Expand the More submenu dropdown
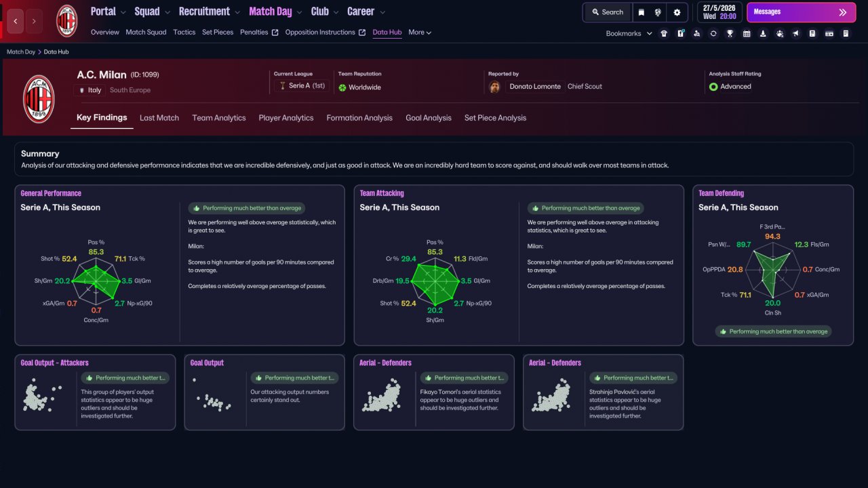This screenshot has height=488, width=868. [x=420, y=33]
